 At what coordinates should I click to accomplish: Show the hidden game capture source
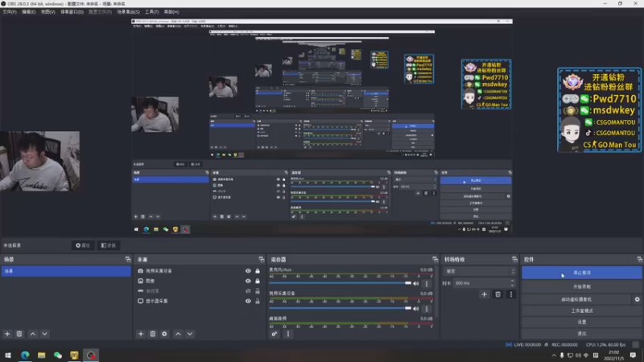(248, 291)
